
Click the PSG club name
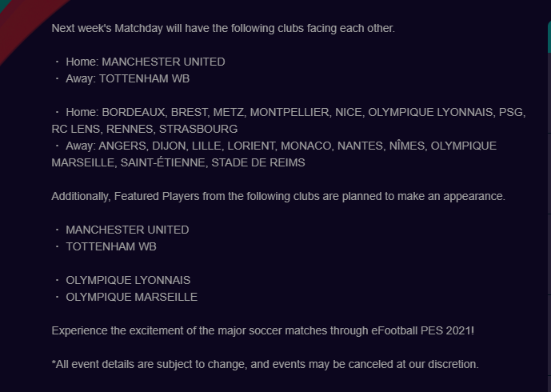[x=509, y=112]
